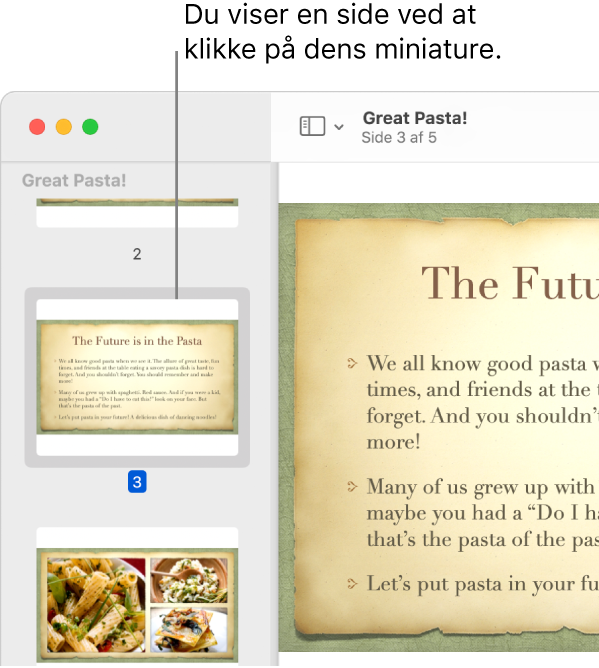This screenshot has width=599, height=668.
Task: Click the 'Great Pasta!' window title
Action: tap(415, 118)
